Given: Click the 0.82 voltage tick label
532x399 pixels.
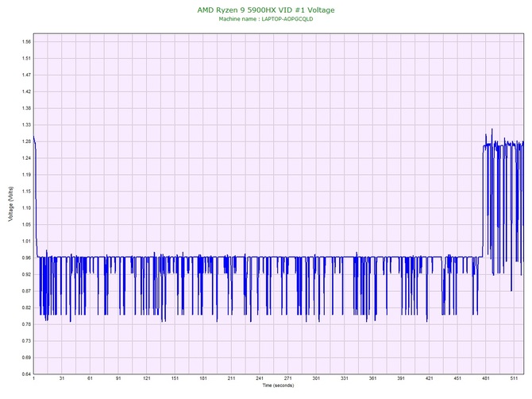Looking at the screenshot, I should click(26, 308).
